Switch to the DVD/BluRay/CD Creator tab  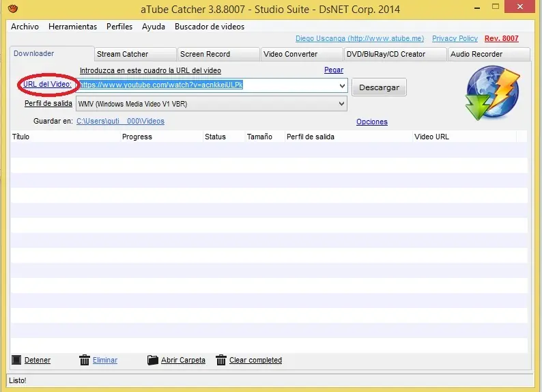pyautogui.click(x=395, y=54)
